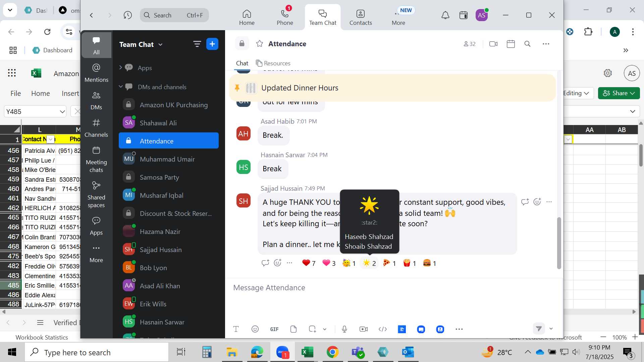The image size is (644, 362).
Task: Toggle the pizza reaction
Action: 389,263
